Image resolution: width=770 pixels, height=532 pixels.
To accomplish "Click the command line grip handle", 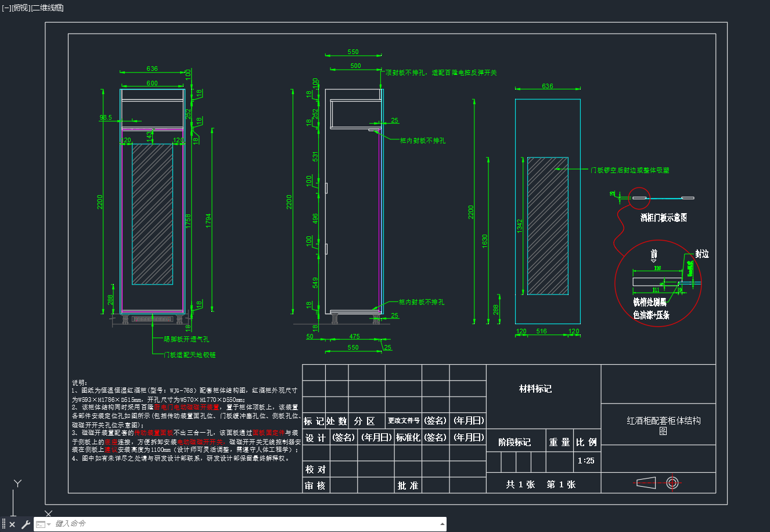I will pyautogui.click(x=3, y=524).
